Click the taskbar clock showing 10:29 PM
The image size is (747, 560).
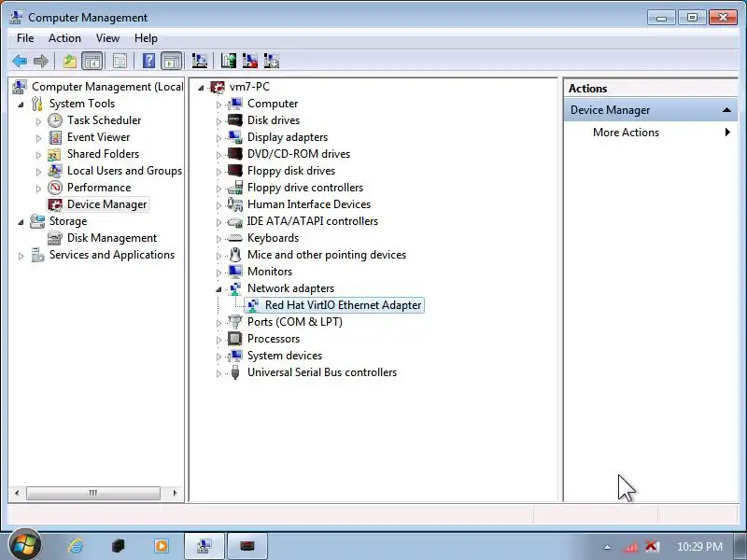[699, 547]
